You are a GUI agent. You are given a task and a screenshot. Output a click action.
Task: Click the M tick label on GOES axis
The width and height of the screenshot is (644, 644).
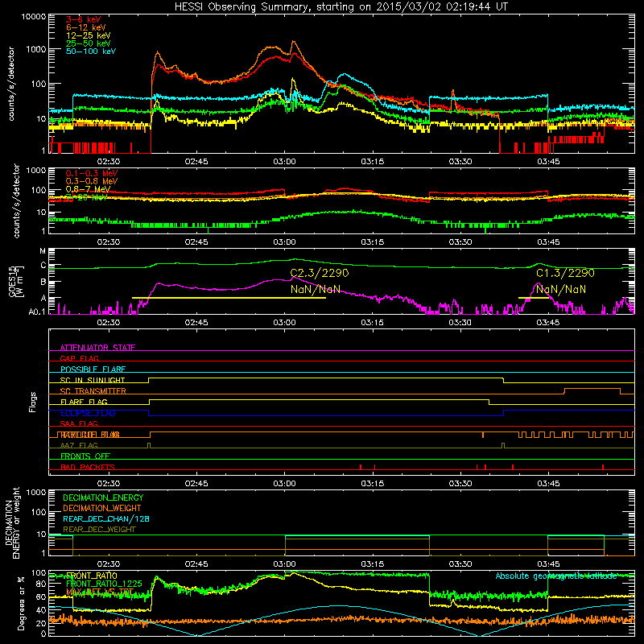pos(43,251)
